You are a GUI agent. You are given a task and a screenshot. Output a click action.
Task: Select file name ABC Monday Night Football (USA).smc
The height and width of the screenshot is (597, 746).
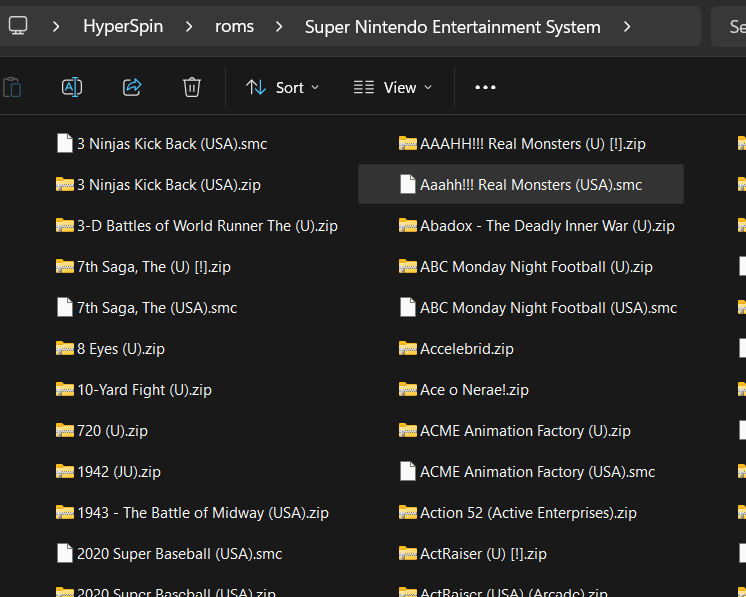click(x=549, y=308)
